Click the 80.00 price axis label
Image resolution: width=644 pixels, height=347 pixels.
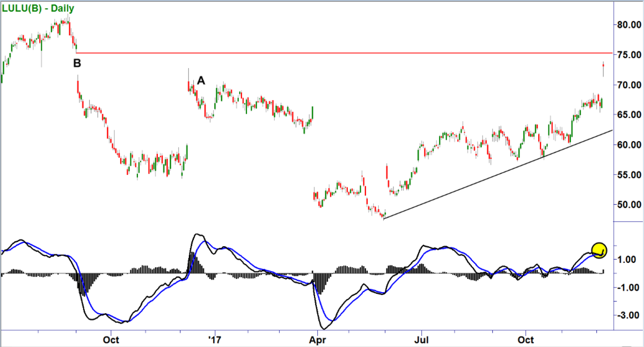628,25
